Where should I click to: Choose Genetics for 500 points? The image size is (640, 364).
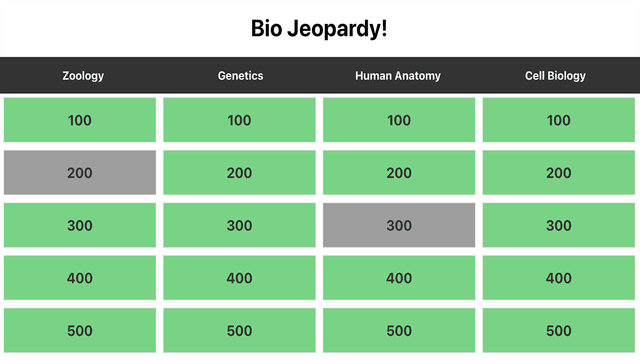(x=240, y=331)
